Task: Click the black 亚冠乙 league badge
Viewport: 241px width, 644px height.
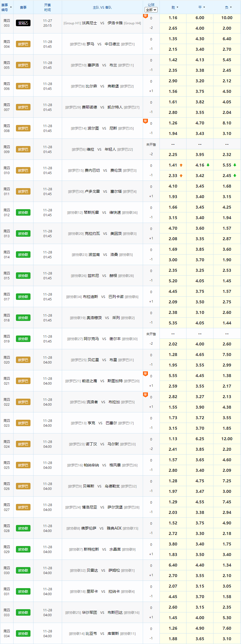Action: tap(23, 23)
